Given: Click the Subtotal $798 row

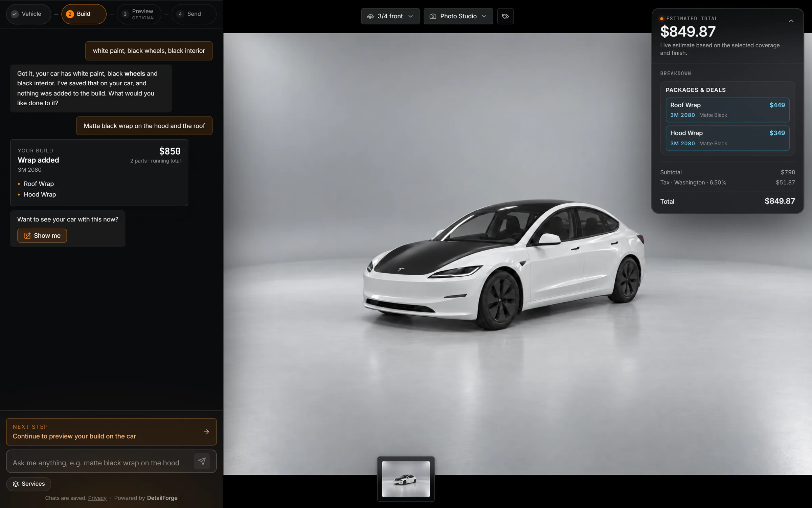Looking at the screenshot, I should click(727, 172).
